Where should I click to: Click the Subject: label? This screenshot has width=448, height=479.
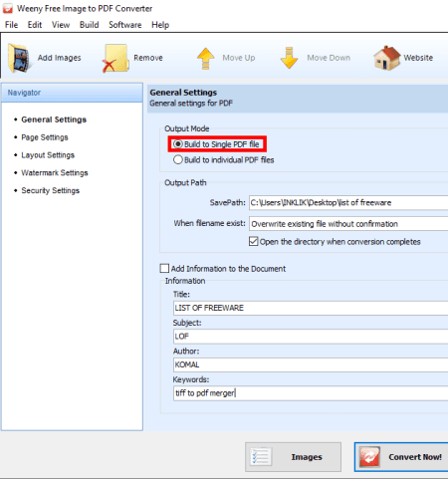187,323
